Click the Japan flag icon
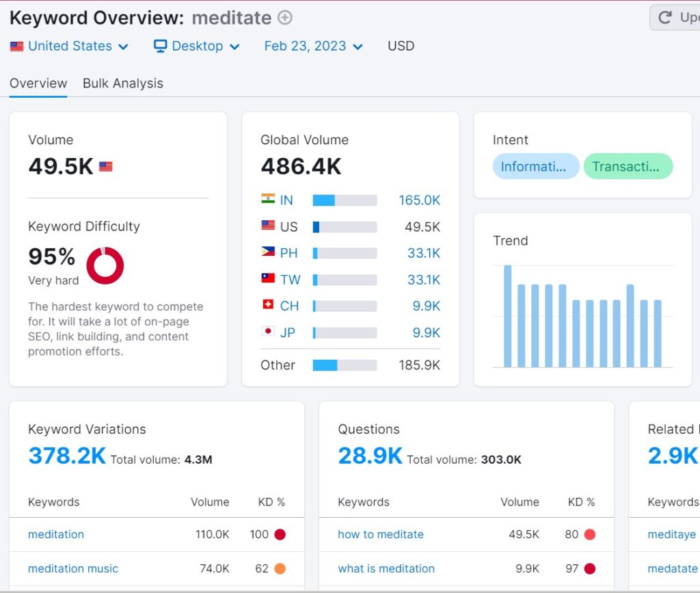This screenshot has width=700, height=593. 268,332
